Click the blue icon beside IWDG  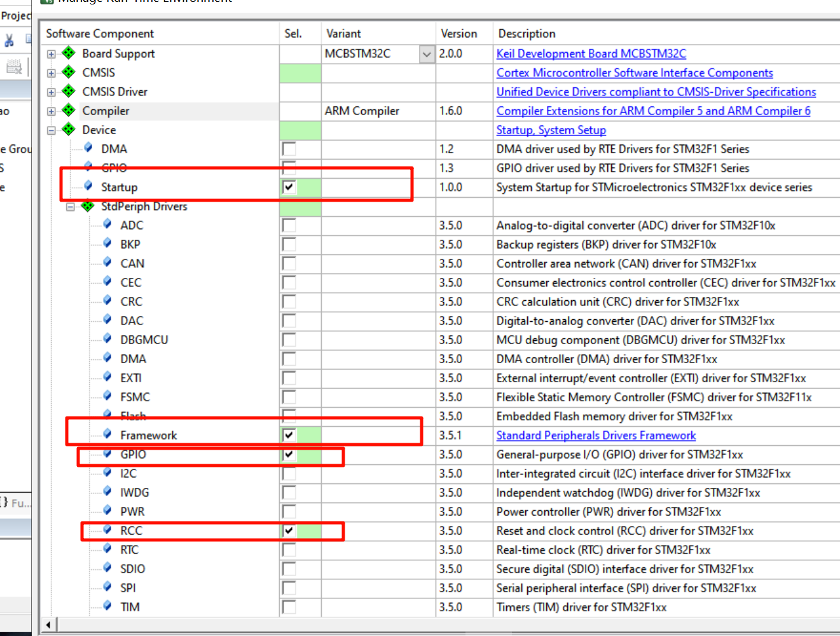pyautogui.click(x=107, y=491)
